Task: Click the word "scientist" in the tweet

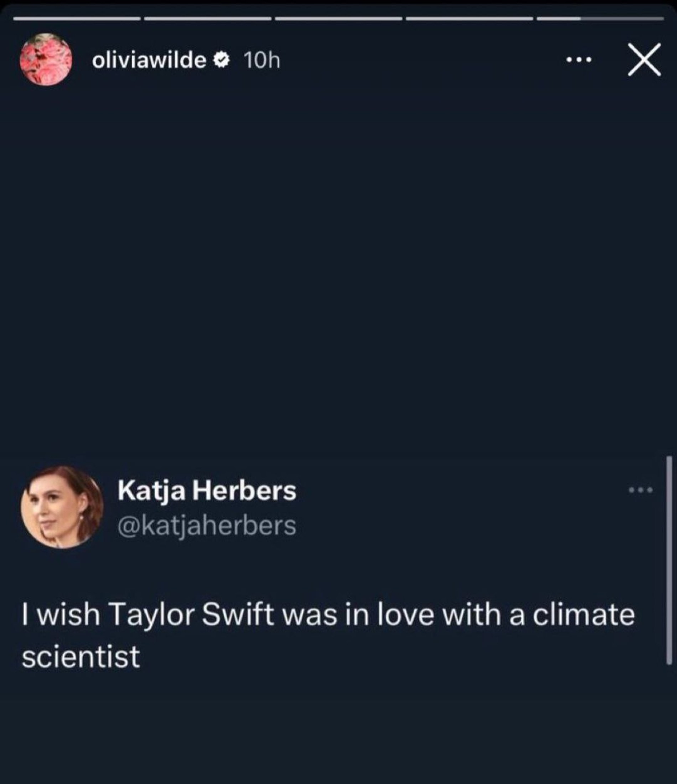Action: [81, 656]
